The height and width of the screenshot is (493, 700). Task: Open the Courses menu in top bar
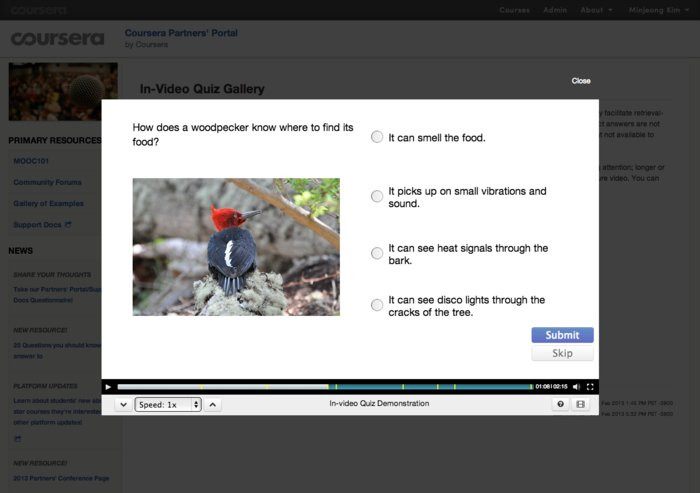click(514, 10)
